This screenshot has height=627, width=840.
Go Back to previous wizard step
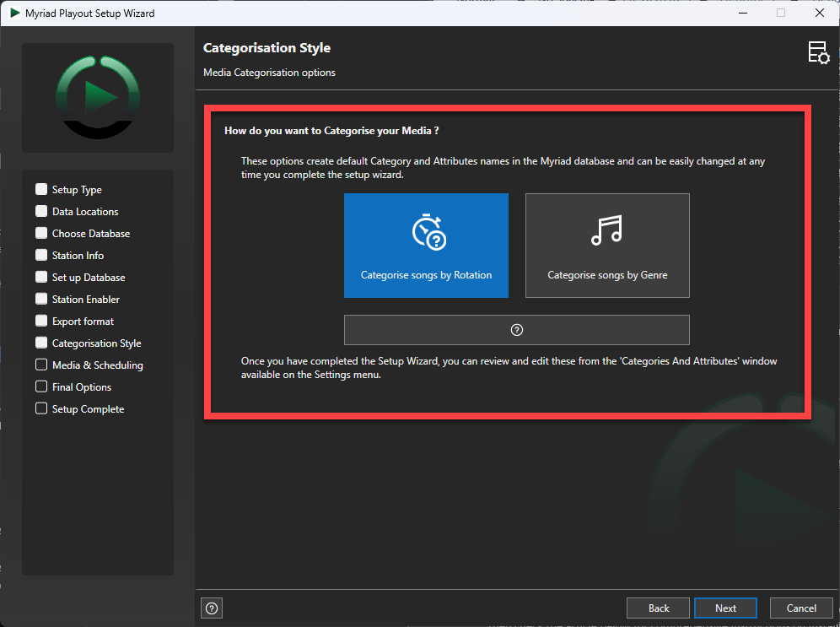pos(659,608)
